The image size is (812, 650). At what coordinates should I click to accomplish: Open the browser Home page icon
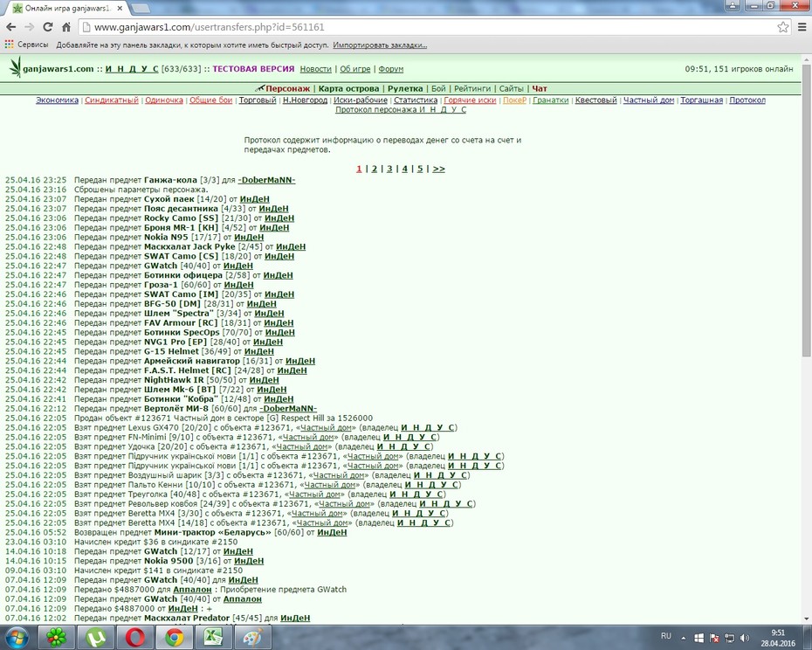coord(66,27)
